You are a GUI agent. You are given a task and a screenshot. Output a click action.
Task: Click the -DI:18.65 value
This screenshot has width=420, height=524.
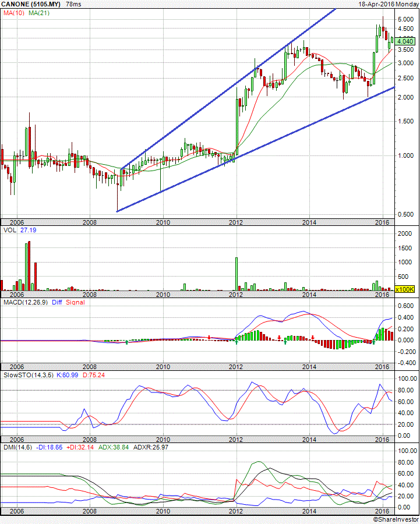click(49, 447)
